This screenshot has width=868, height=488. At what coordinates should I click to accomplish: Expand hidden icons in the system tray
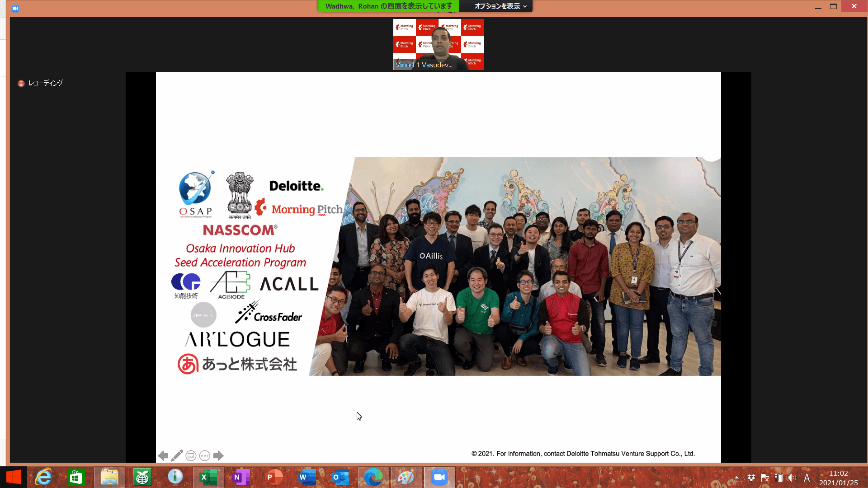(737, 478)
